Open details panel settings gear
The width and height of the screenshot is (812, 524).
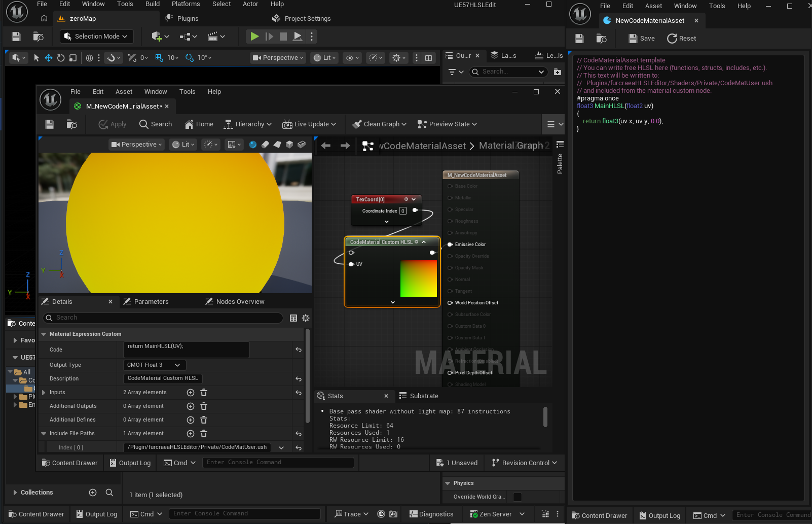click(306, 318)
